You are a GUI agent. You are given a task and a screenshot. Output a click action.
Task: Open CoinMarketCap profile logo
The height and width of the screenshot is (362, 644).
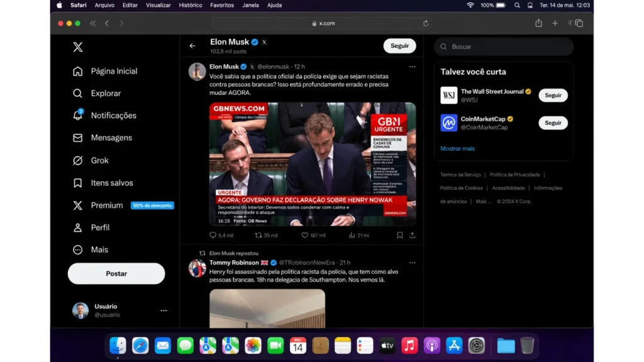click(448, 123)
